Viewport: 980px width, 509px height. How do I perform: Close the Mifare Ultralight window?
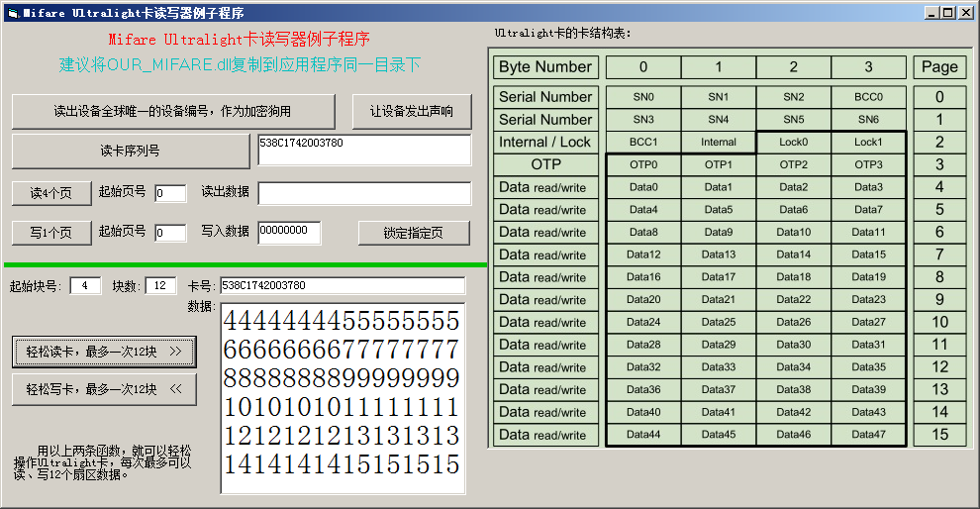coord(965,13)
